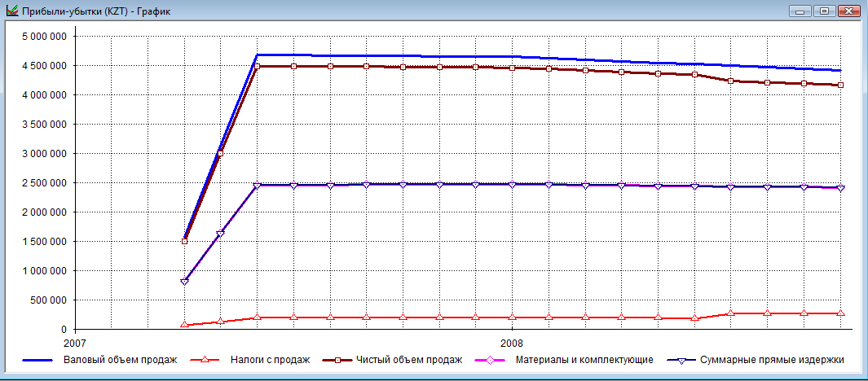Select the Чистый объем продаж legend label
The image size is (868, 381).
415,359
